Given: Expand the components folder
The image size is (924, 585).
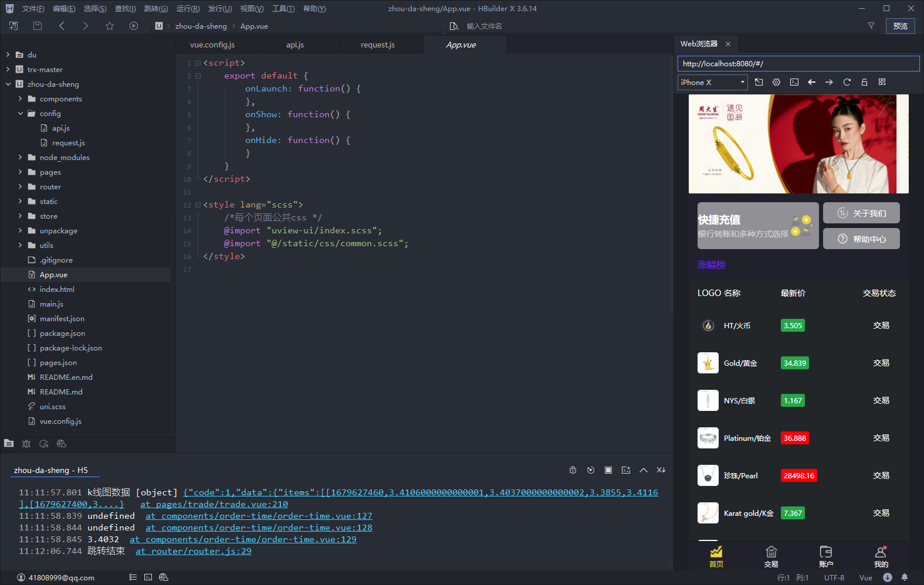Looking at the screenshot, I should tap(21, 98).
